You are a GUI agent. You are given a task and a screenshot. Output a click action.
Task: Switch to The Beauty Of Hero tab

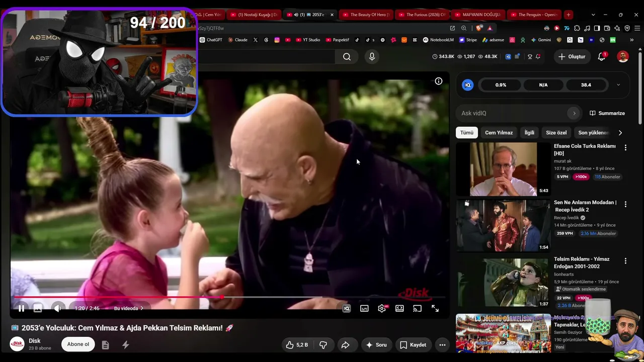click(366, 15)
